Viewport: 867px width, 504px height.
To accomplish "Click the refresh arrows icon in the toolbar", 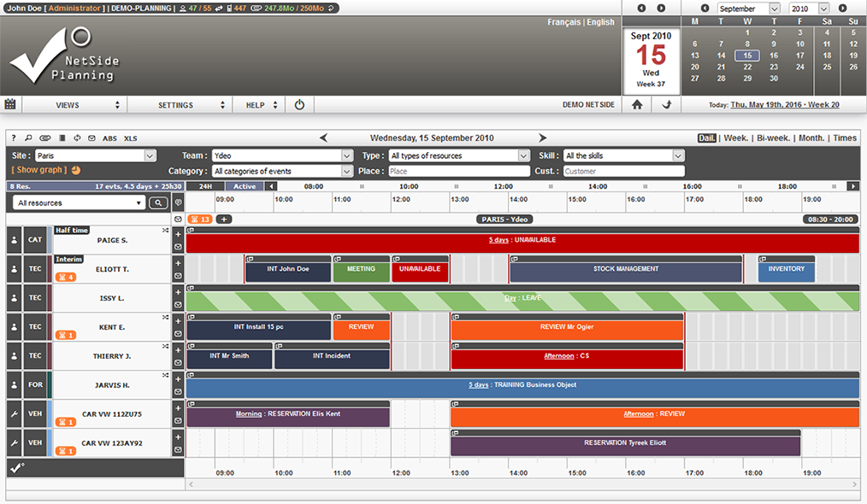I will click(76, 138).
